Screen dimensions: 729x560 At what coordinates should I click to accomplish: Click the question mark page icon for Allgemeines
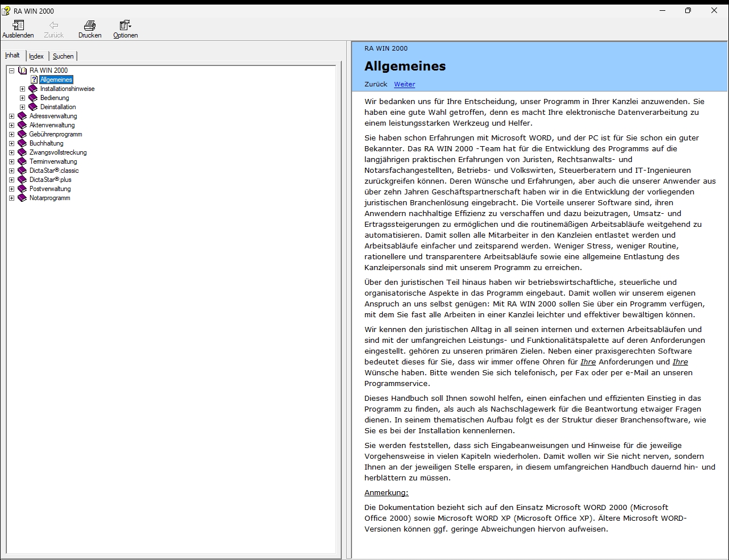coord(34,80)
